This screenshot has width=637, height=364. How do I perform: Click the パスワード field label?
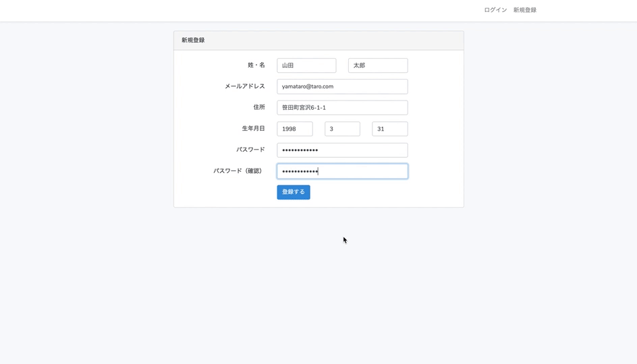pyautogui.click(x=250, y=150)
